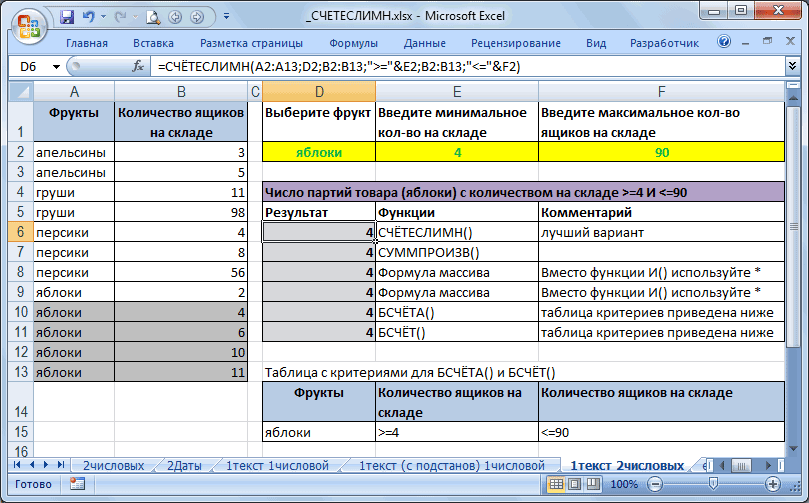Click the Name Box showing D6

pos(30,67)
